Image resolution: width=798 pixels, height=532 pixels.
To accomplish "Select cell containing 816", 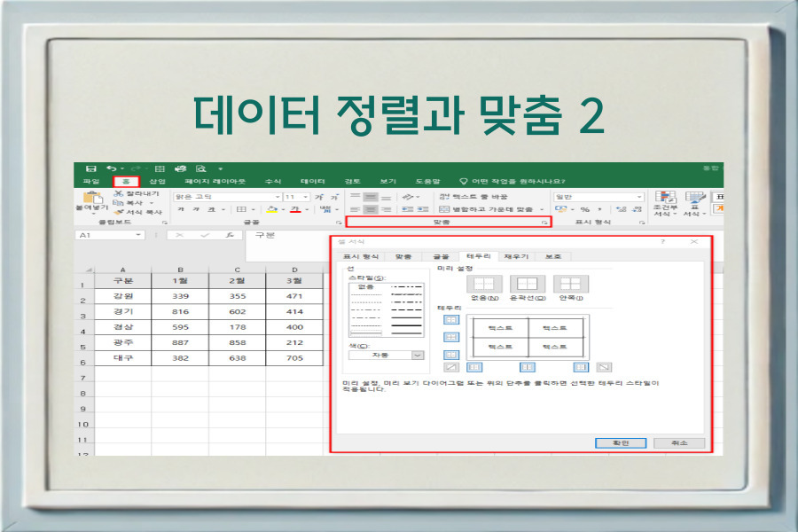I will (180, 311).
